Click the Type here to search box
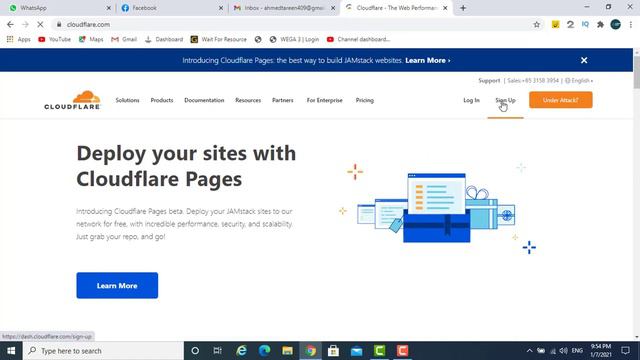The height and width of the screenshot is (360, 640). coord(103,351)
